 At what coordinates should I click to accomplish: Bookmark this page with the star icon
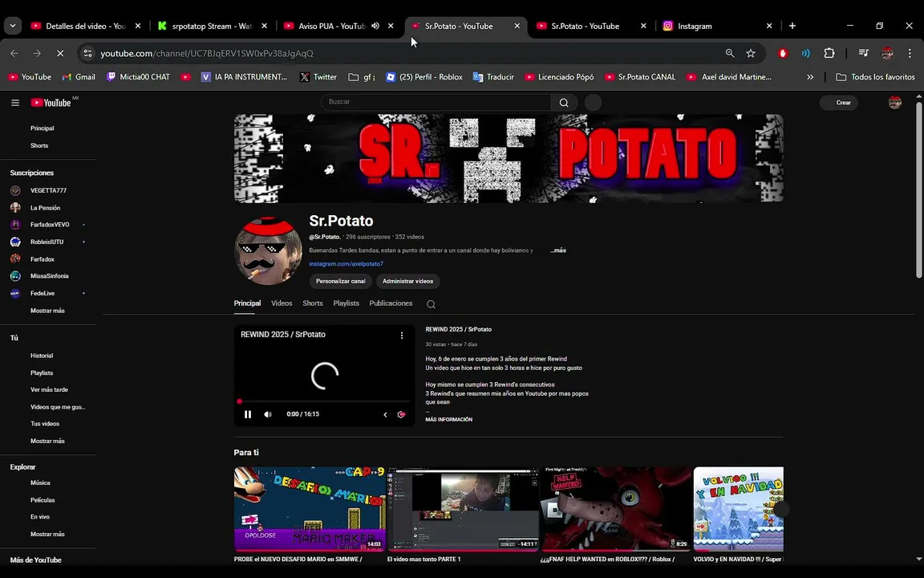pyautogui.click(x=751, y=53)
